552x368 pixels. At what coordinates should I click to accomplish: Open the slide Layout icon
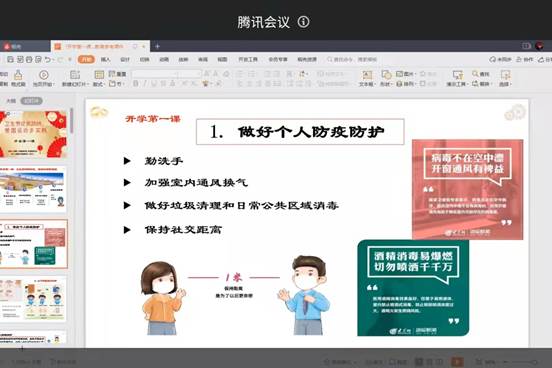(x=99, y=74)
